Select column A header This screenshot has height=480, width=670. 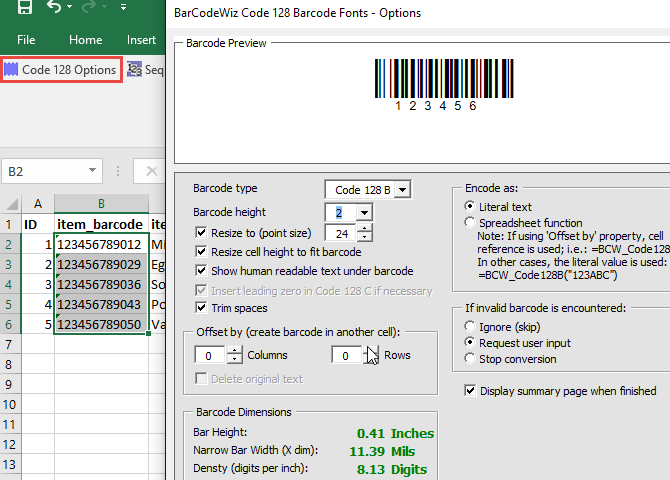point(38,204)
